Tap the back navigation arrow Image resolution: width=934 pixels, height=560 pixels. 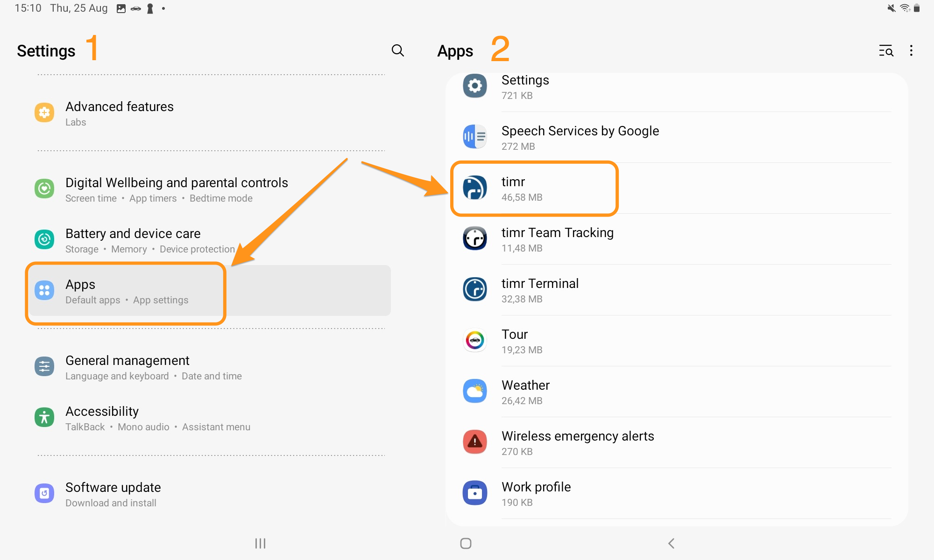click(x=671, y=543)
